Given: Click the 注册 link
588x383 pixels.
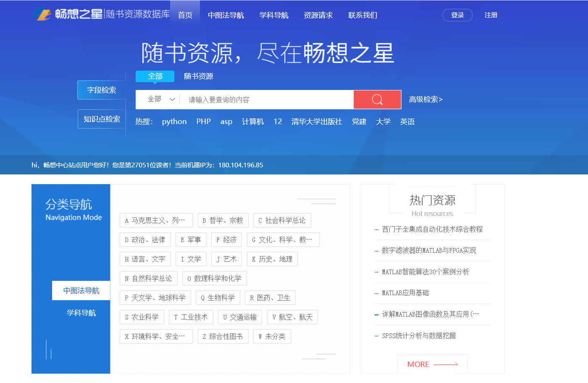Looking at the screenshot, I should [x=491, y=15].
